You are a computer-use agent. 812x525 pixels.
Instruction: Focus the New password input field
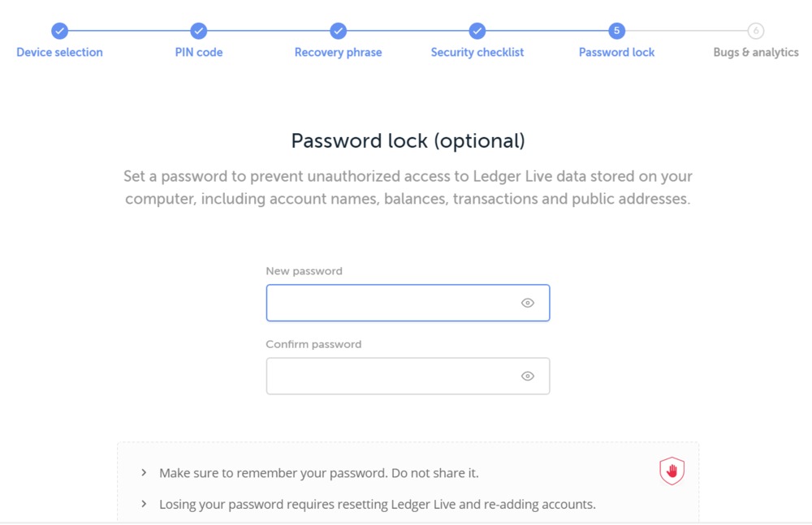click(x=408, y=303)
